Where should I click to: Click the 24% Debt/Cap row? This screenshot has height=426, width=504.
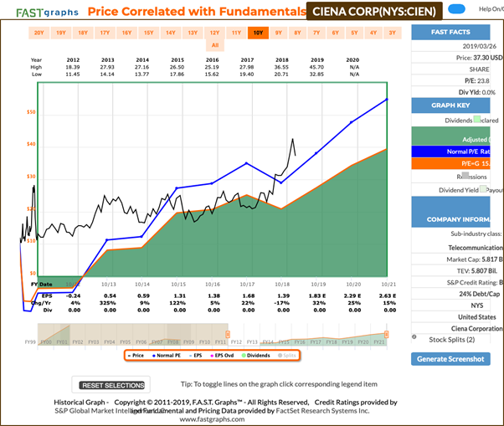pyautogui.click(x=479, y=294)
